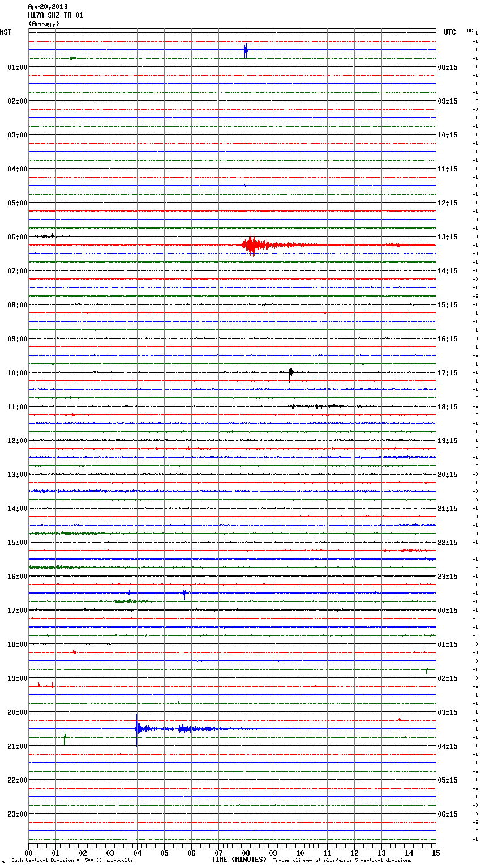Click the MST timezone header

click(6, 32)
